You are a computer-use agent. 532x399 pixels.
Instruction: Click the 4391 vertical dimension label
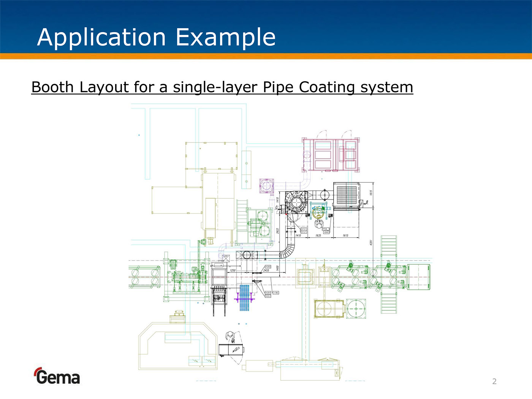point(371,242)
